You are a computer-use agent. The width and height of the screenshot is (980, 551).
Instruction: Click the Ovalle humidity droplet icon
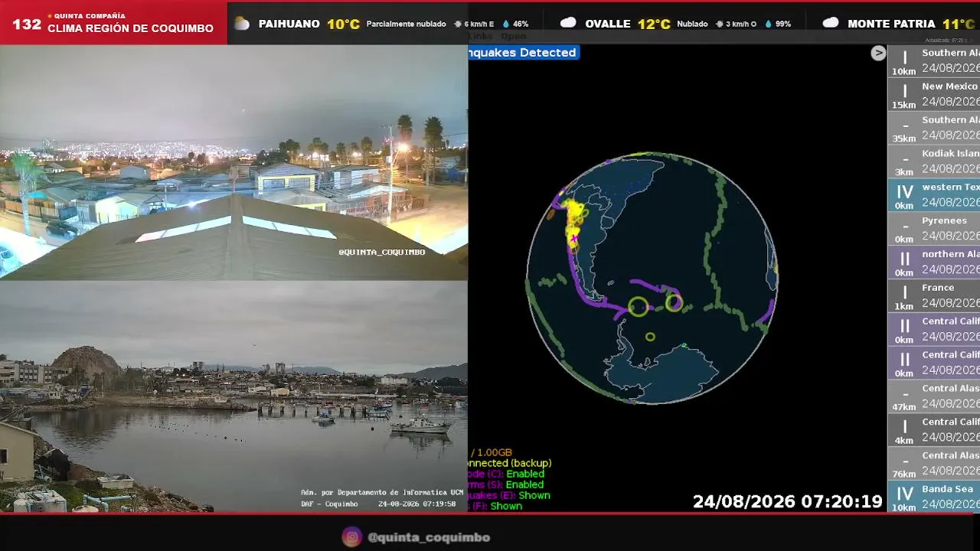(x=768, y=24)
